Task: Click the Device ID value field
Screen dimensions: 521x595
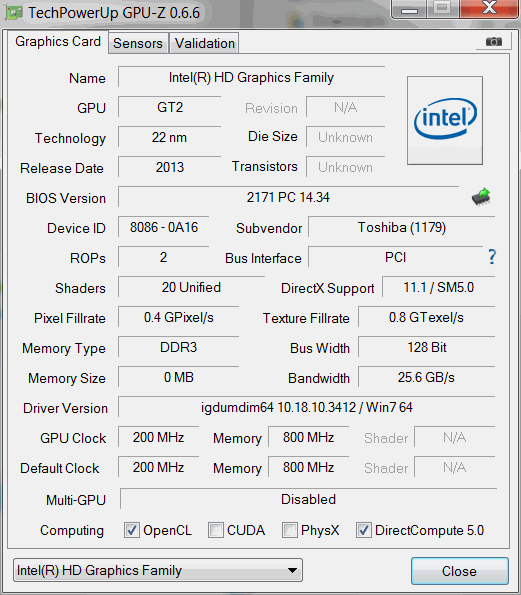Action: (164, 227)
